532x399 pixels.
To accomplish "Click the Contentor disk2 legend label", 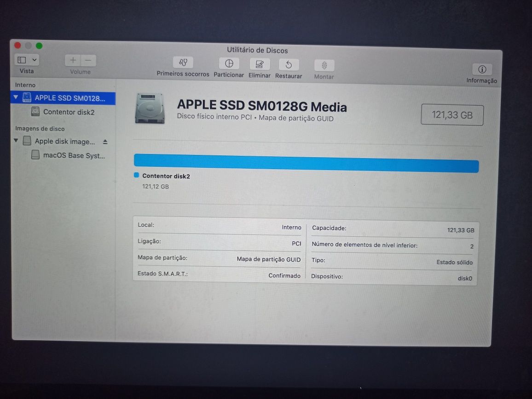I will click(x=166, y=176).
